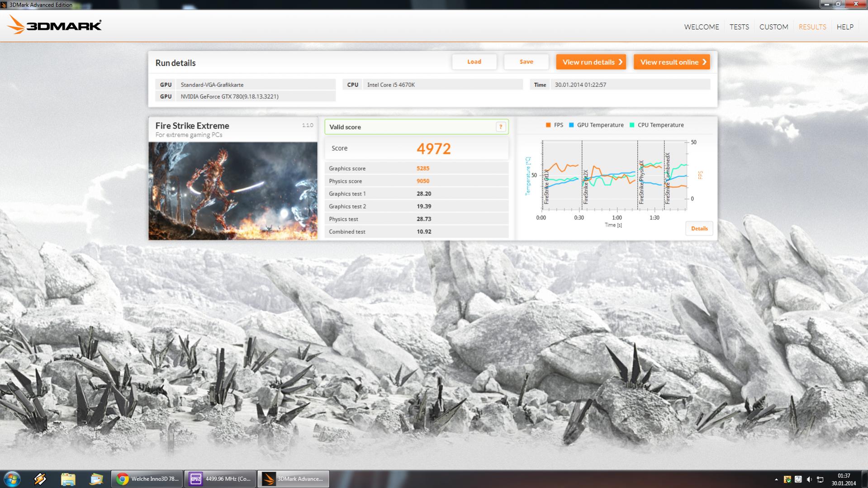The height and width of the screenshot is (488, 868).
Task: Click the Physics score value 9050
Action: [423, 181]
